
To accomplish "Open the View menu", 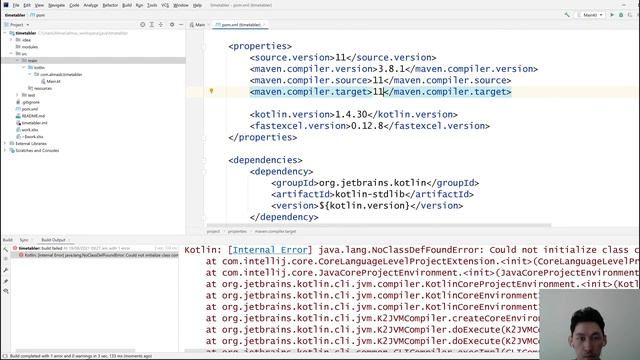I will click(39, 5).
